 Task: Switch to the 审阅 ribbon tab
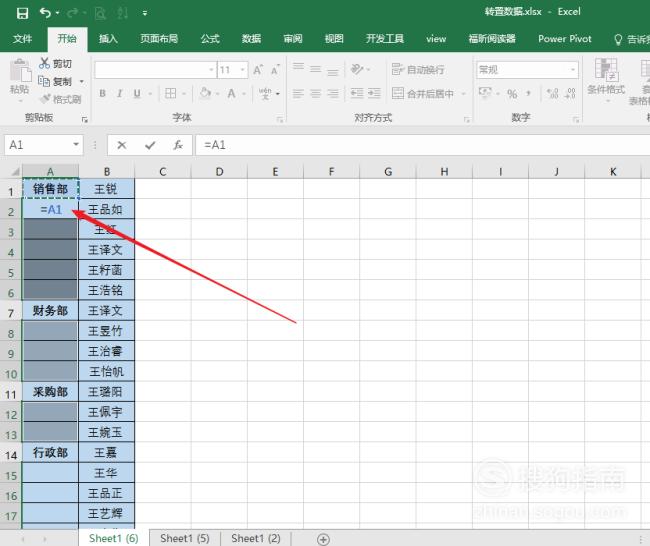click(x=293, y=39)
